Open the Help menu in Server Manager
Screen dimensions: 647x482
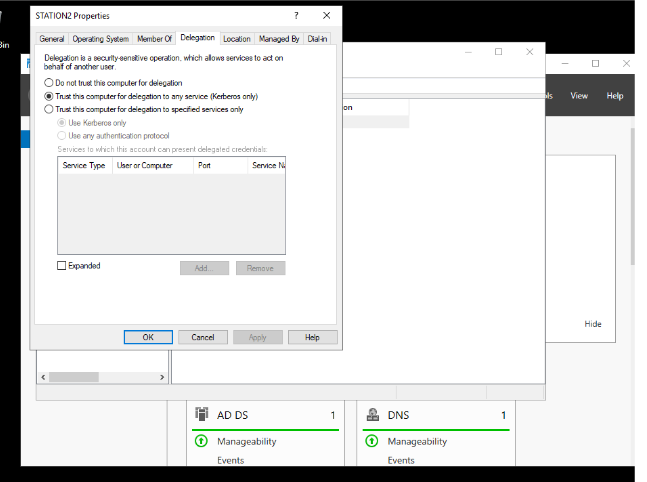point(614,96)
